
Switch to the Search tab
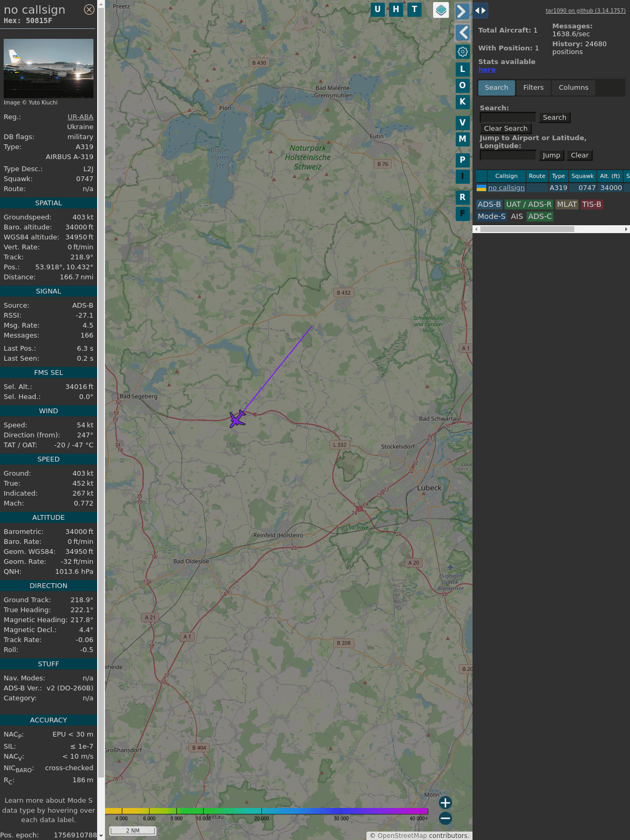497,88
